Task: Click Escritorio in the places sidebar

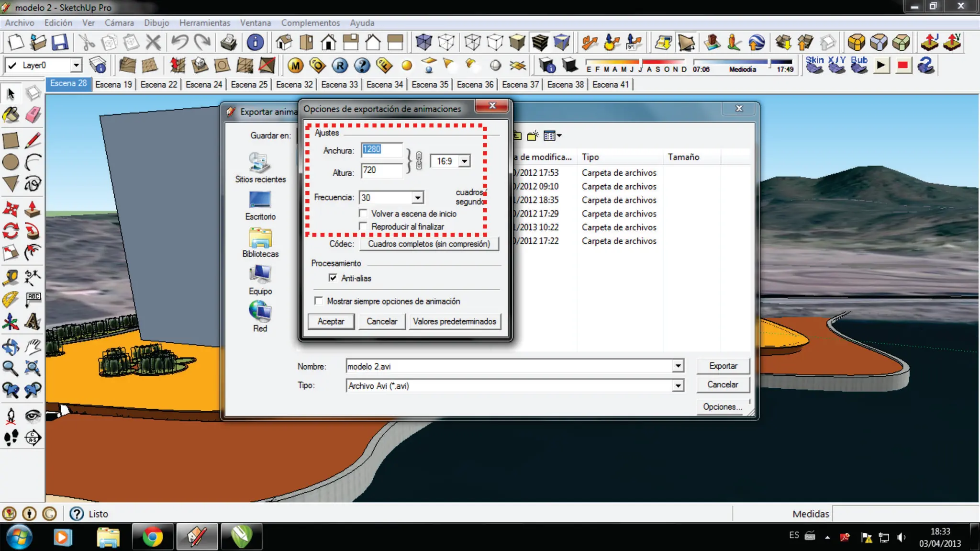Action: [260, 206]
